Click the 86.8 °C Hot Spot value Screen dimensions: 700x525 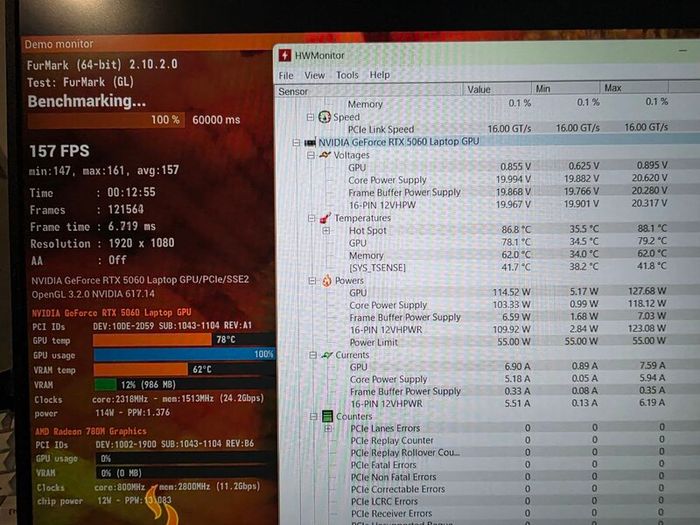pos(516,229)
